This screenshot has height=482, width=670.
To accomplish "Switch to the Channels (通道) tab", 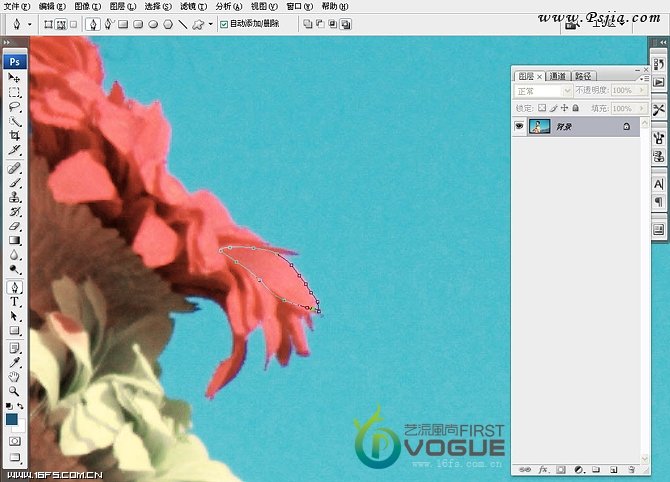I will (x=557, y=75).
